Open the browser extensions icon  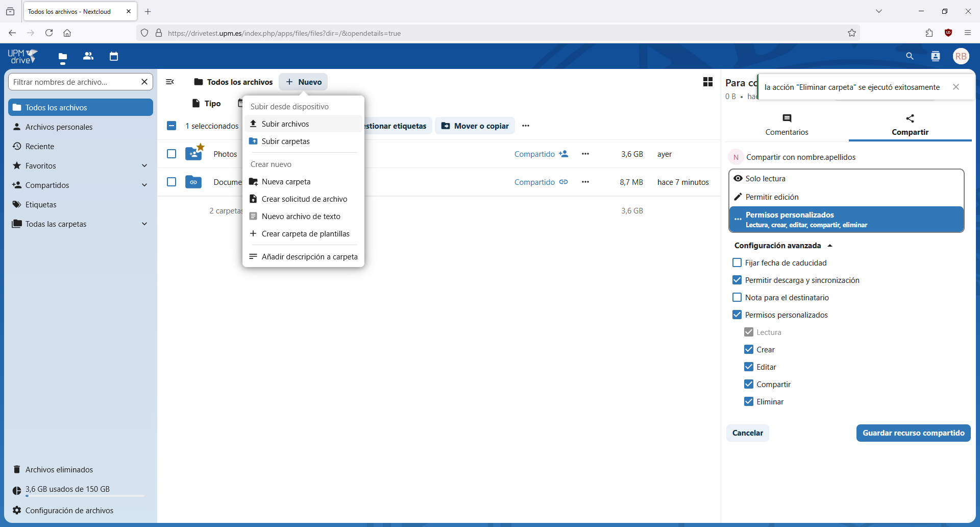point(929,33)
